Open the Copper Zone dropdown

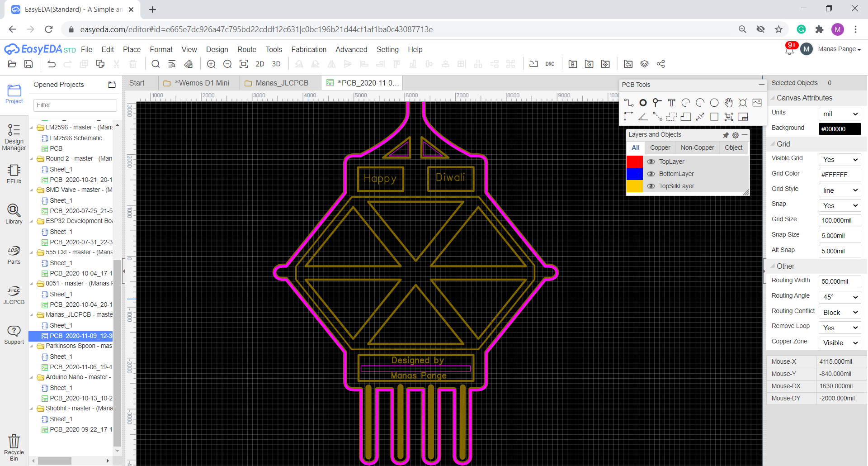[x=840, y=343]
